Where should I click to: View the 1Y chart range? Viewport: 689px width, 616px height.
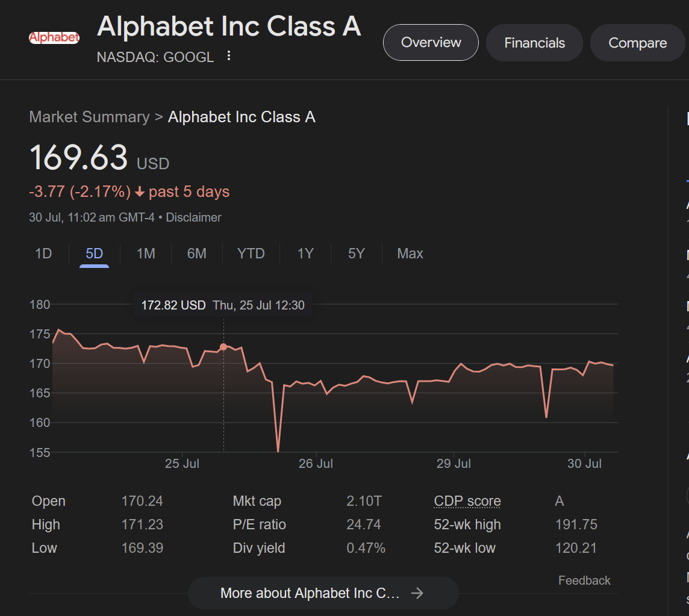[305, 254]
